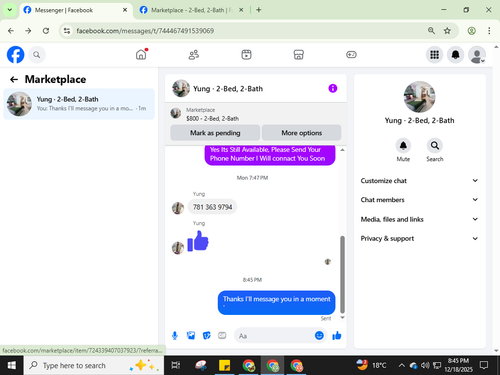
Task: Click the voice clip microphone icon
Action: click(x=175, y=335)
